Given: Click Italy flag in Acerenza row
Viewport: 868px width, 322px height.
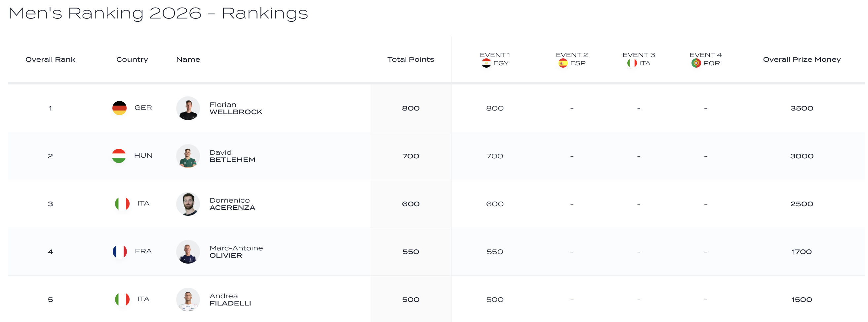Looking at the screenshot, I should point(122,204).
